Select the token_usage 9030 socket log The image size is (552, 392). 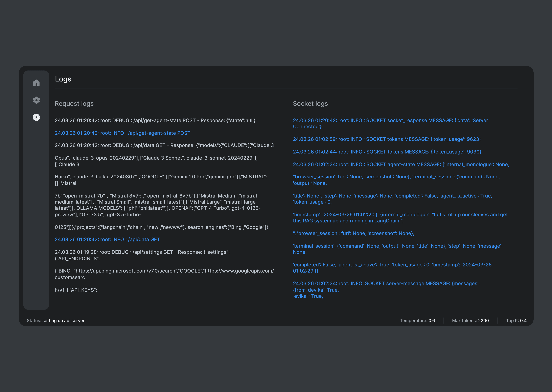tap(387, 152)
